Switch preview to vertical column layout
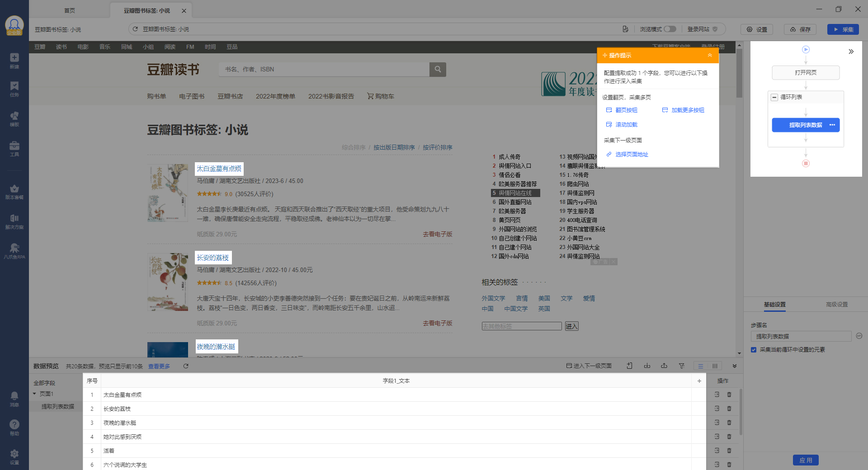The image size is (868, 470). coord(715,366)
